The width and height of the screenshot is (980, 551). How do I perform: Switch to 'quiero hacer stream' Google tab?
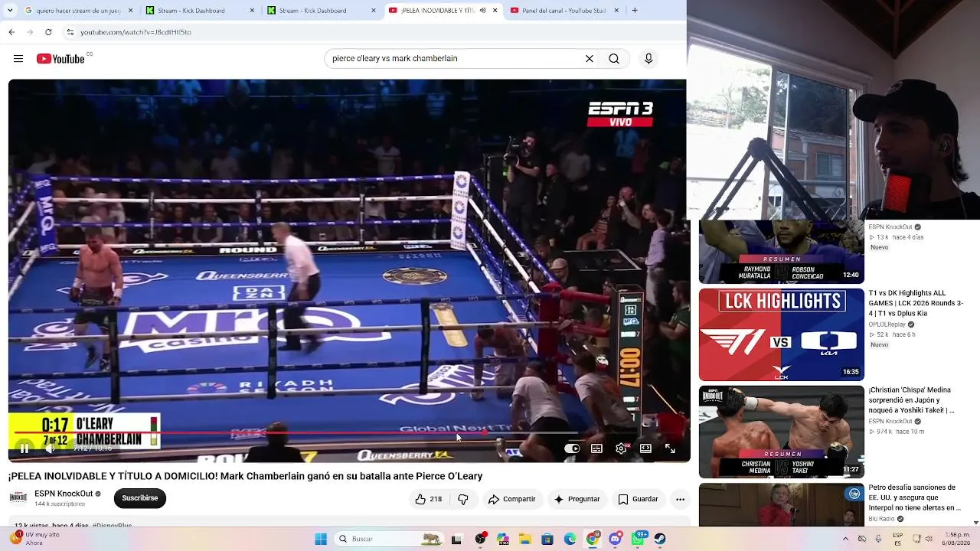79,11
